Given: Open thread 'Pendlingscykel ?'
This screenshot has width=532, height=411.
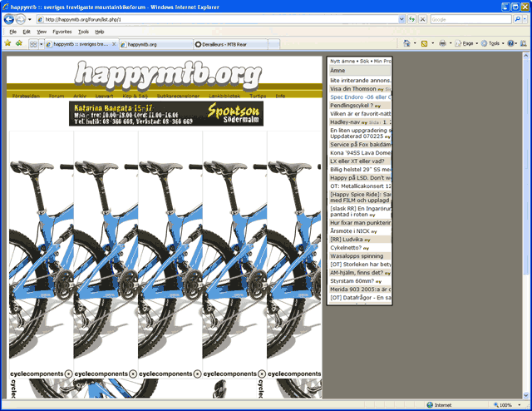Looking at the screenshot, I should click(x=352, y=106).
